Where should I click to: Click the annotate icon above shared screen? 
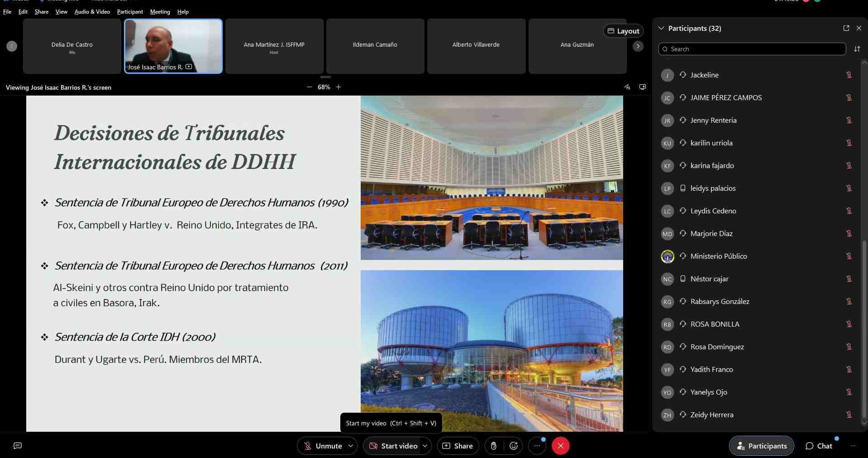click(627, 87)
